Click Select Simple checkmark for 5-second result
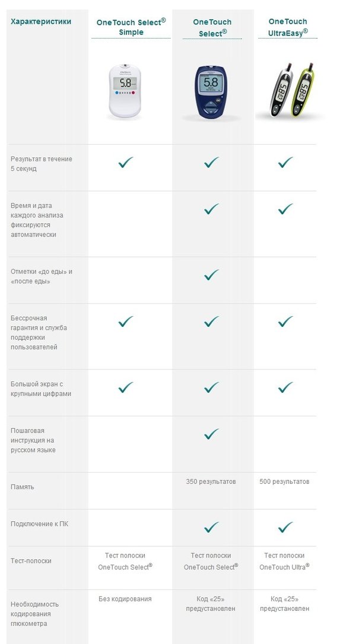The width and height of the screenshot is (356, 644). [126, 162]
